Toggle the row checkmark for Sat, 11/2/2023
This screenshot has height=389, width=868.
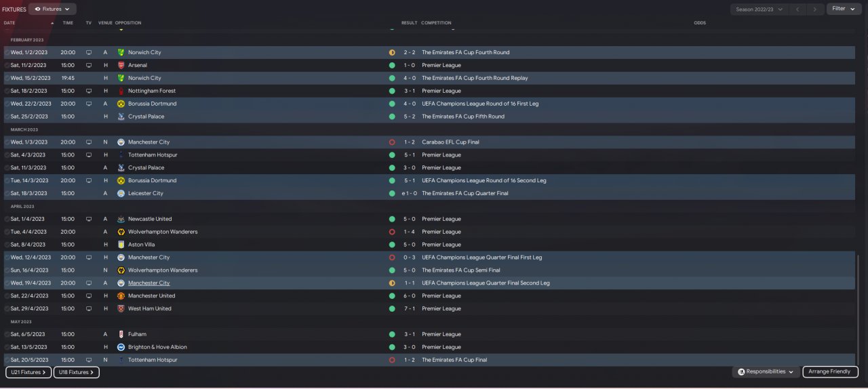click(x=7, y=66)
